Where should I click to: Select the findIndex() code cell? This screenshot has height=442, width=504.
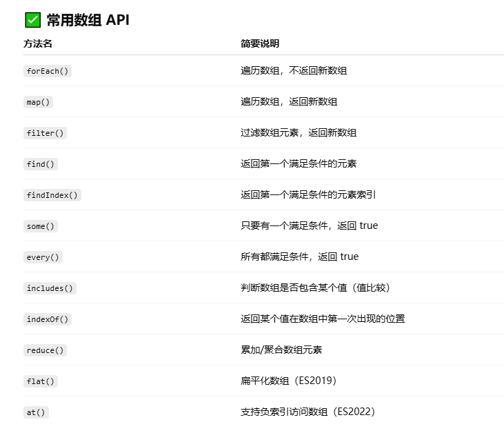coord(52,195)
